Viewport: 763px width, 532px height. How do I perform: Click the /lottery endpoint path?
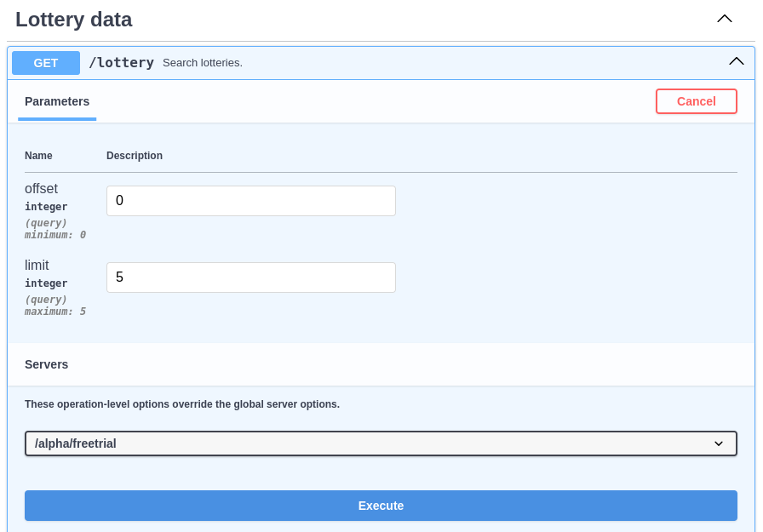(121, 63)
